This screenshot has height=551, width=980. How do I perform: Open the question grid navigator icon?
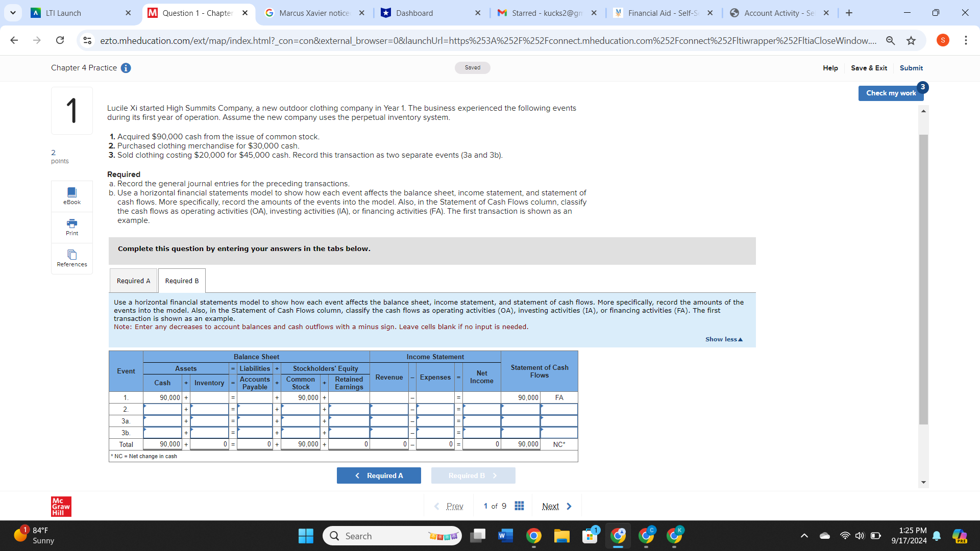pyautogui.click(x=519, y=506)
